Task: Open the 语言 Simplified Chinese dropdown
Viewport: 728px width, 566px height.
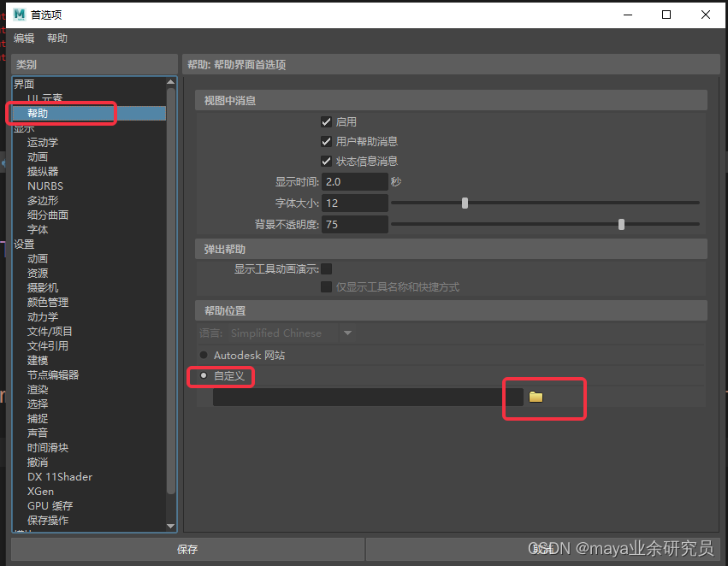Action: point(290,333)
